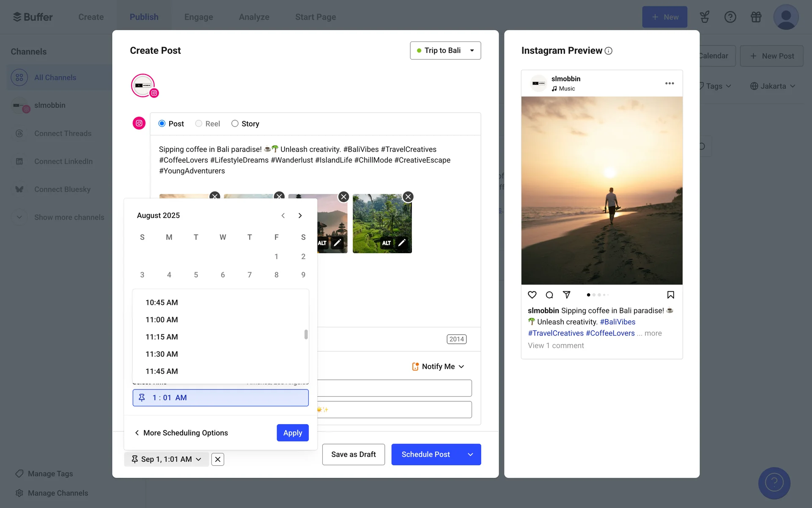
Task: Choose 11:15 AM from time list
Action: [x=162, y=337]
